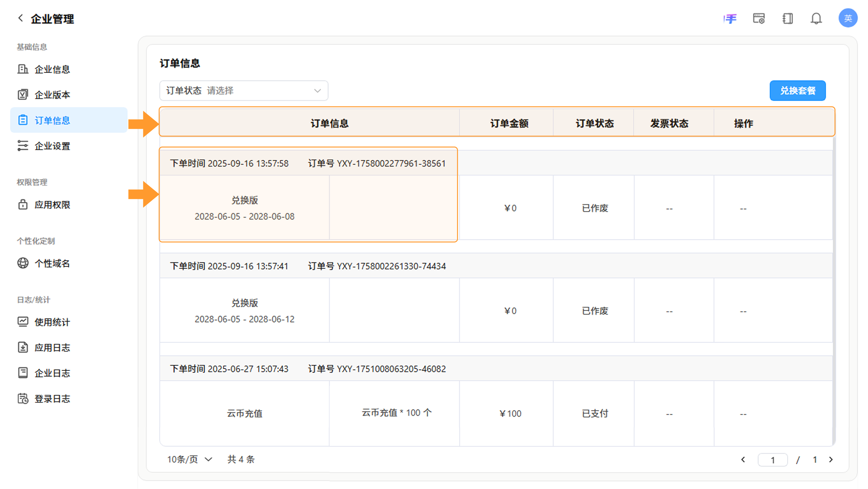The height and width of the screenshot is (489, 868).
Task: Open the 10条/页 page size dropdown
Action: [x=190, y=459]
